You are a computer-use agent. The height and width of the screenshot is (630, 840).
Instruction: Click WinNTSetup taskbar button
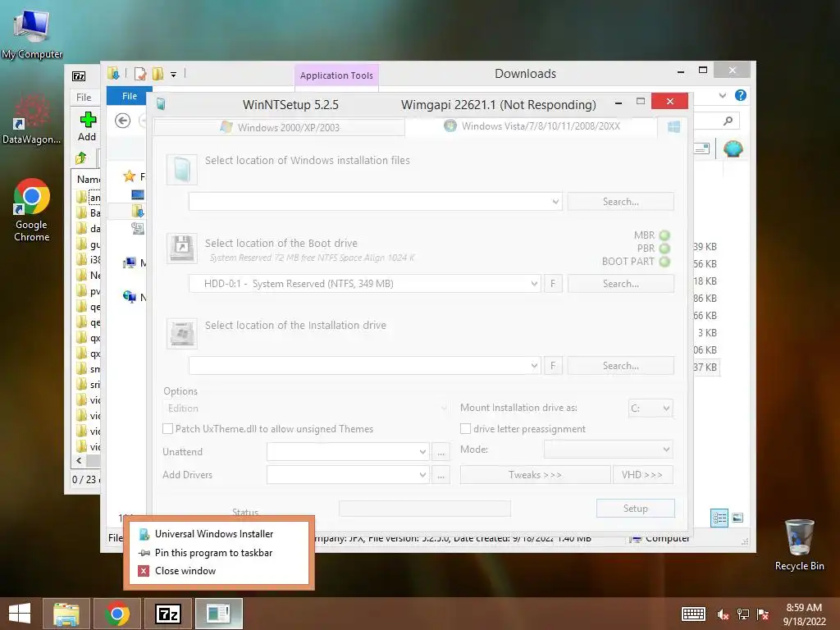click(218, 614)
